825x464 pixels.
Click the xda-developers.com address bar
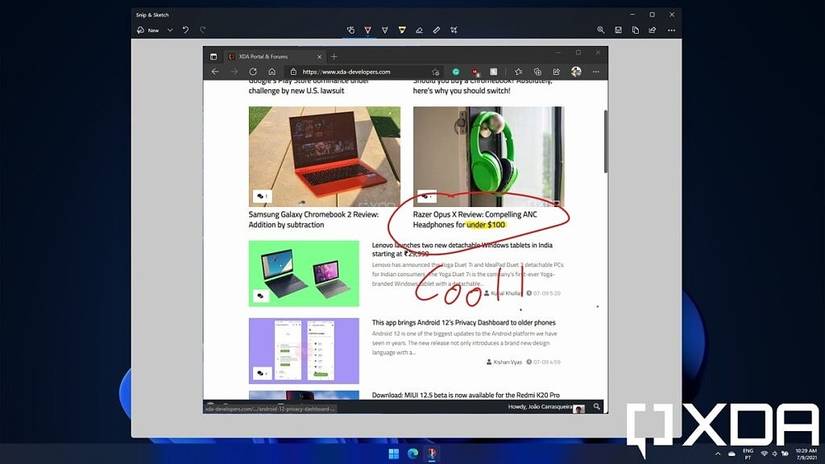pos(364,72)
